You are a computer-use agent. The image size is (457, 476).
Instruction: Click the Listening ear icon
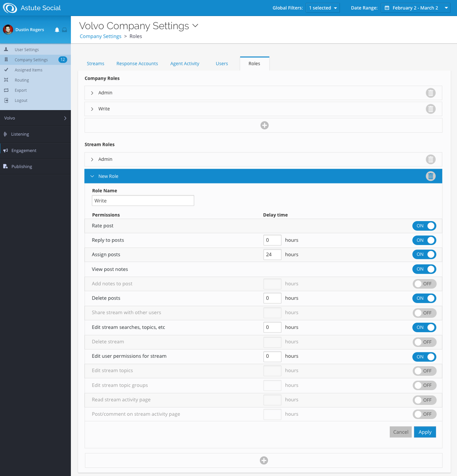(x=5, y=134)
